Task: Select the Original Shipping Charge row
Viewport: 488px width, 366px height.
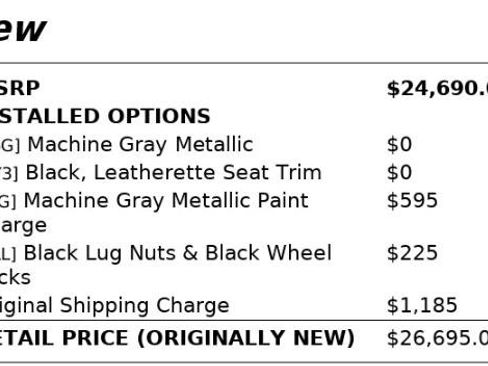Action: coord(244,305)
